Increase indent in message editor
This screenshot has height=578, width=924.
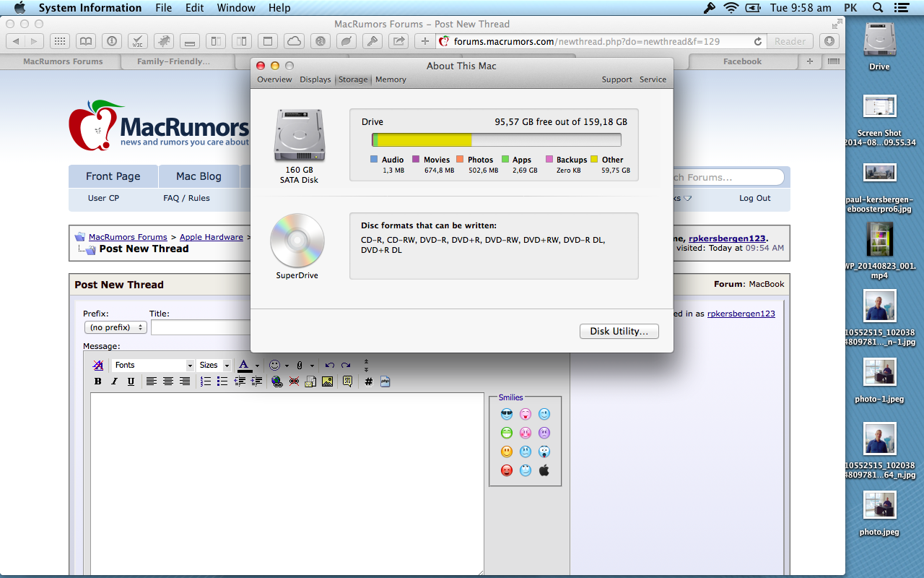[257, 381]
